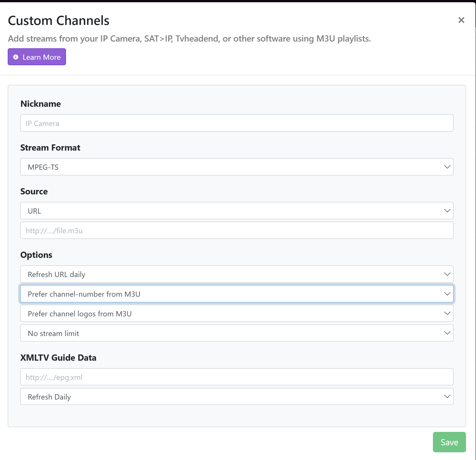Click the Nickname input field

pyautogui.click(x=237, y=123)
